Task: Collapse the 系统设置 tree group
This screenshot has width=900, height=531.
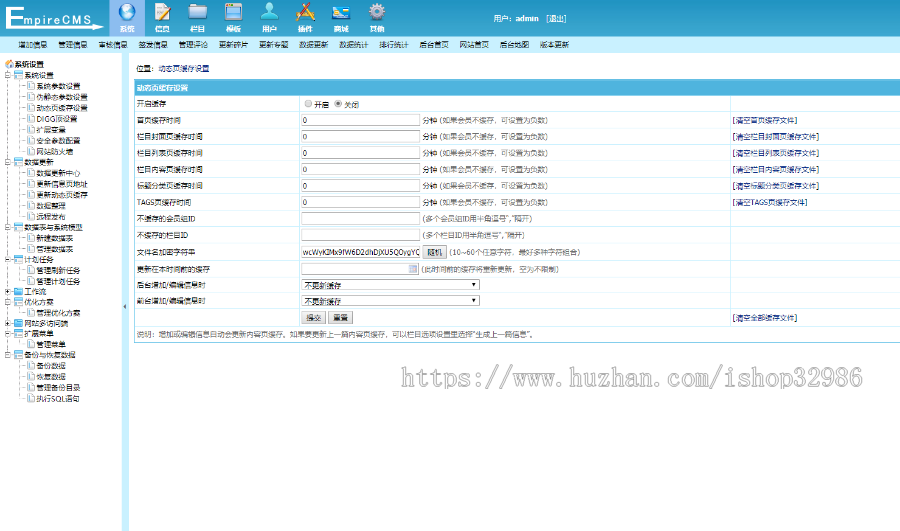Action: tap(7, 75)
